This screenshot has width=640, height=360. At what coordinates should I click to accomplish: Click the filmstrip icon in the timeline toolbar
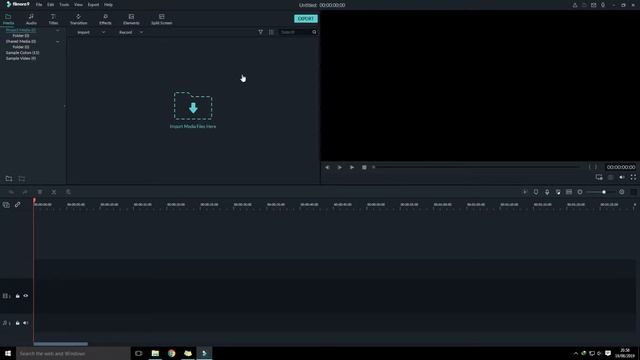tap(569, 192)
